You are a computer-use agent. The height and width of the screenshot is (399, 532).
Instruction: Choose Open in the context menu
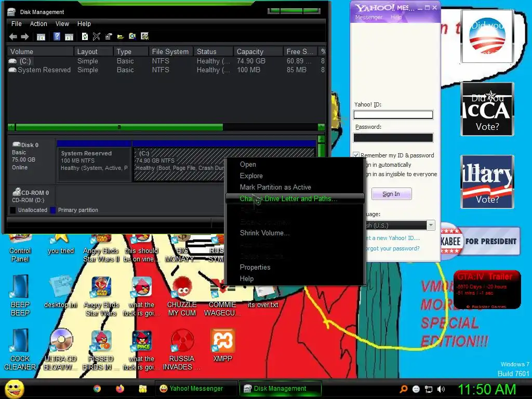point(295,164)
